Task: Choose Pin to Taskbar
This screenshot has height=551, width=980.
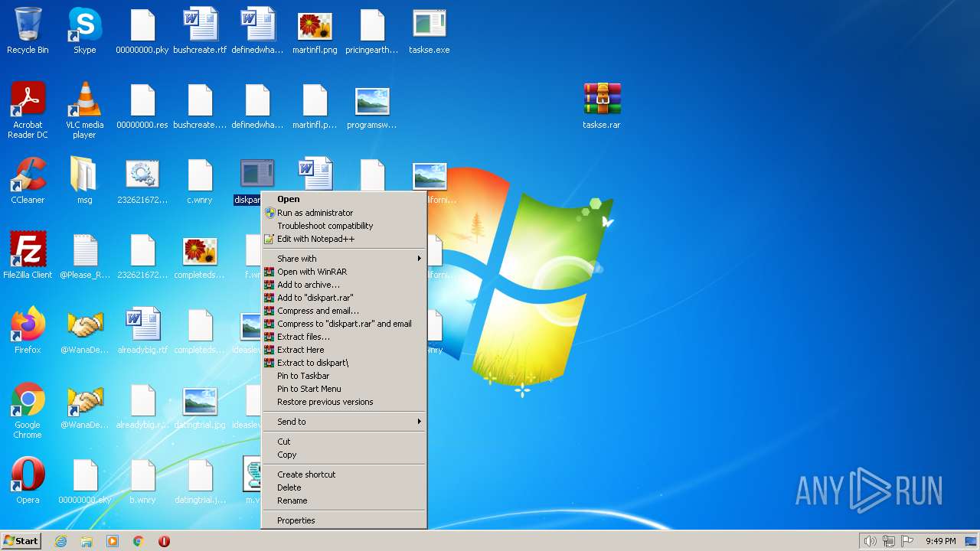Action: pos(344,376)
